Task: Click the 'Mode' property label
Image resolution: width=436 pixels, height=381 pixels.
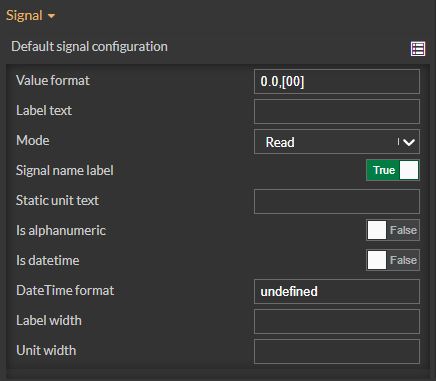Action: [x=33, y=140]
